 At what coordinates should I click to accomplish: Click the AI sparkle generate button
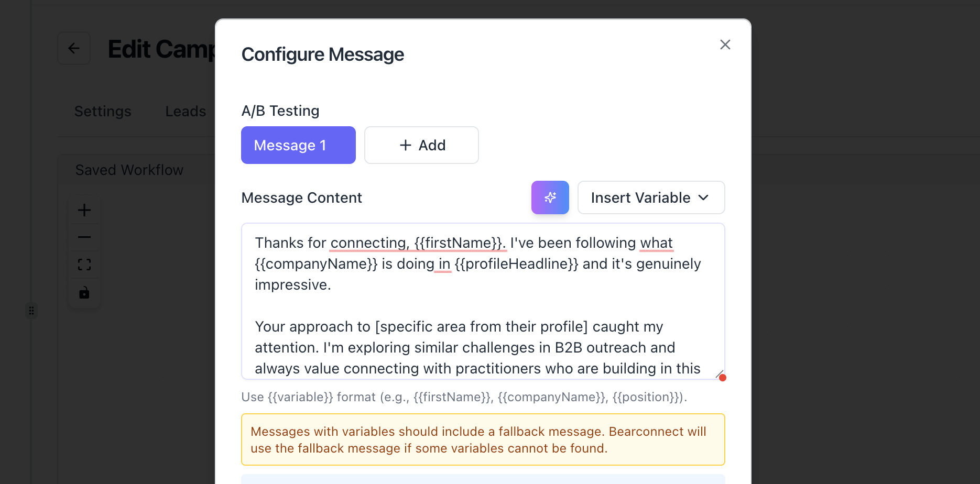click(x=550, y=197)
